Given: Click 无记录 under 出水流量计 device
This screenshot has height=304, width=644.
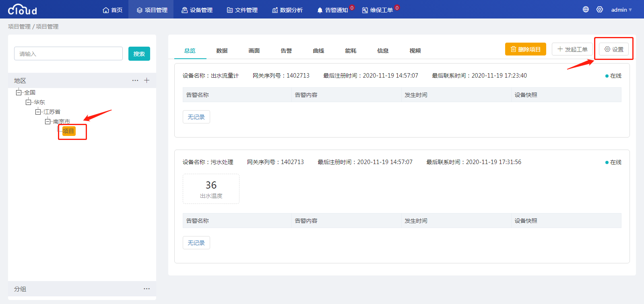Looking at the screenshot, I should pyautogui.click(x=196, y=117).
